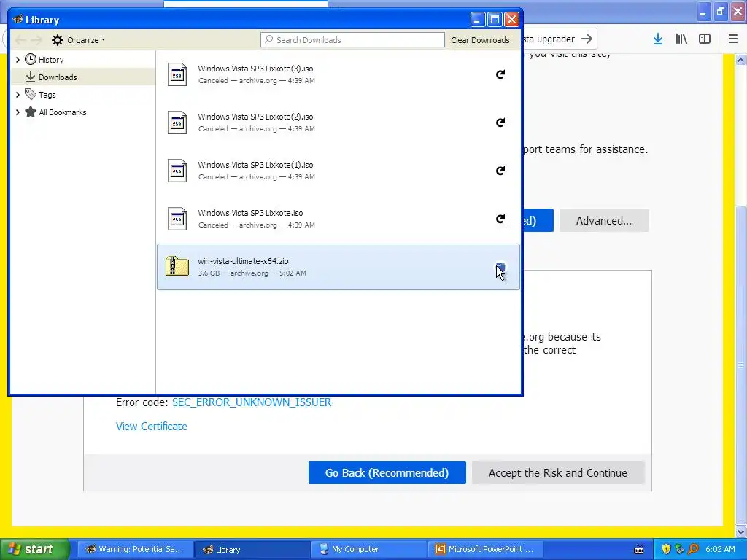Click the Library window title raccoon icon
Screen dimensions: 747x560
(x=18, y=20)
